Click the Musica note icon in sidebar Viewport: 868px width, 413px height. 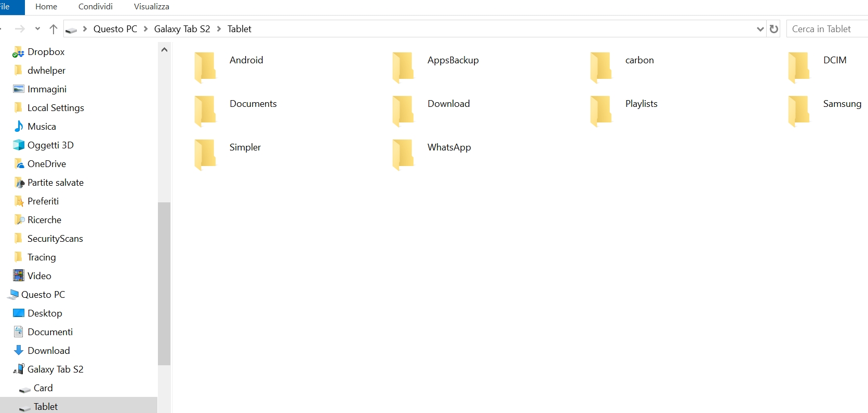(19, 127)
